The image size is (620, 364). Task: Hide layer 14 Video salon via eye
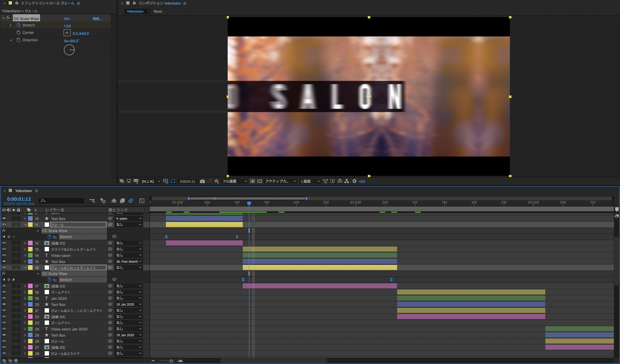4,255
